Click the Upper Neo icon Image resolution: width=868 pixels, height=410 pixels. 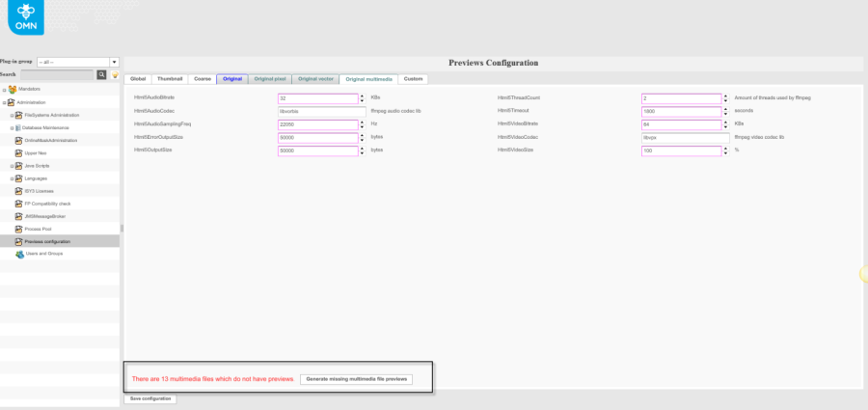pos(19,153)
